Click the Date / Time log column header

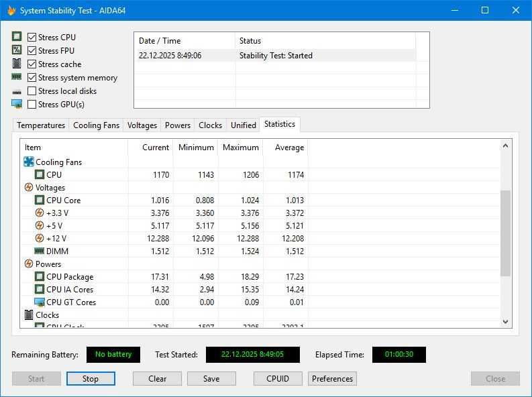(x=184, y=41)
